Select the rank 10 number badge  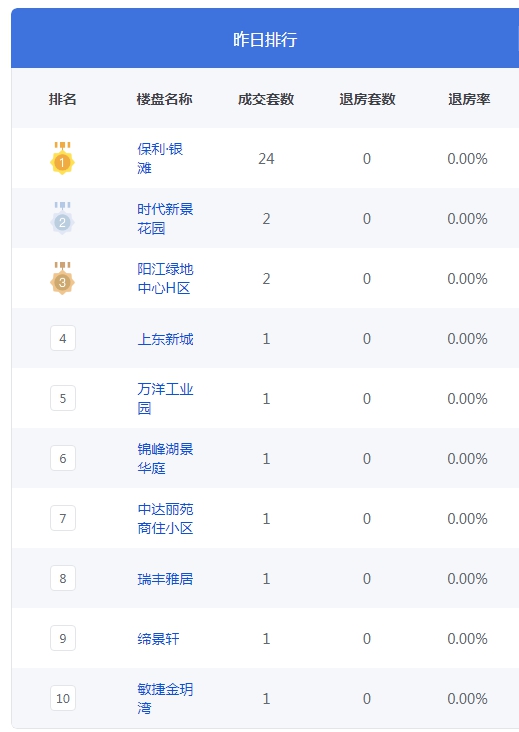[x=63, y=698]
